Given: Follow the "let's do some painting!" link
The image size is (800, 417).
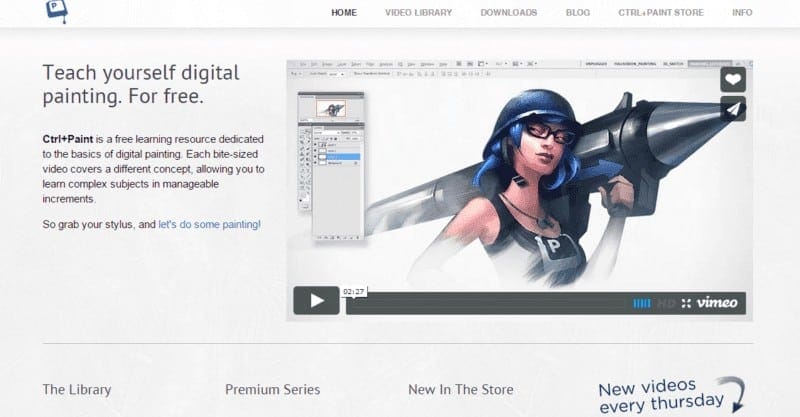Looking at the screenshot, I should (x=209, y=225).
